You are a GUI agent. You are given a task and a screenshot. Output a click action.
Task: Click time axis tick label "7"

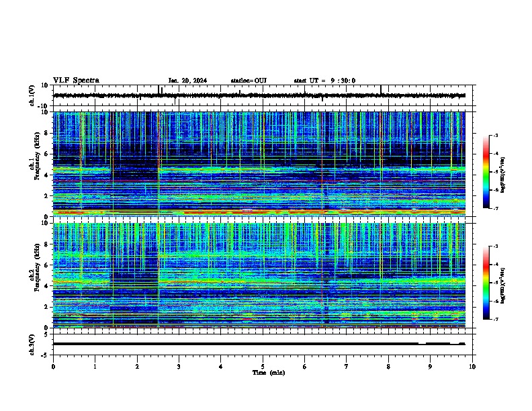coord(347,367)
